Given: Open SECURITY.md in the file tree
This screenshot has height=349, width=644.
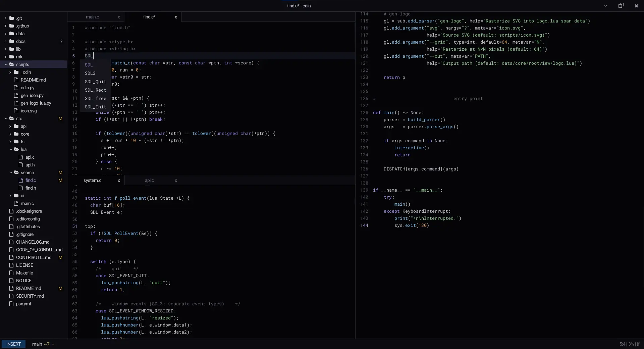Looking at the screenshot, I should pyautogui.click(x=30, y=296).
